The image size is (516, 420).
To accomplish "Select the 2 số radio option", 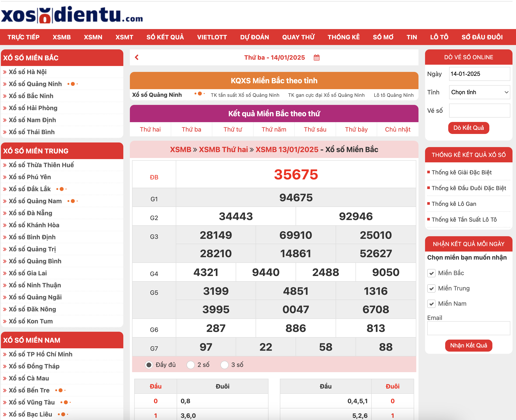I will coord(191,364).
